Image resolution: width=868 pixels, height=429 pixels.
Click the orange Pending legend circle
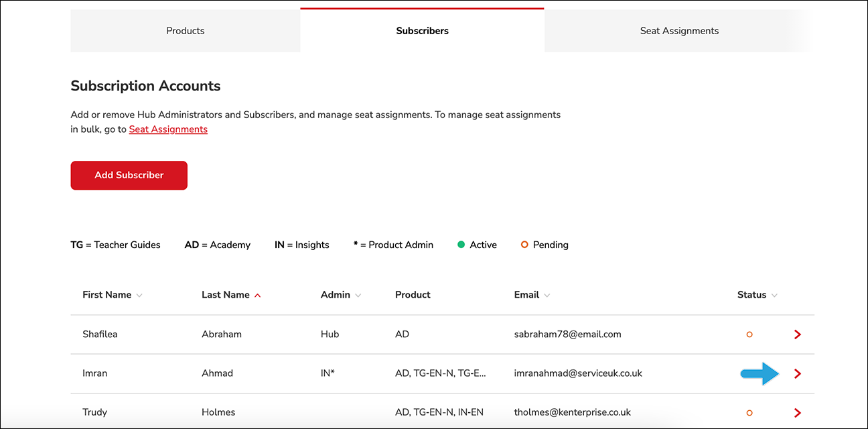tap(524, 245)
